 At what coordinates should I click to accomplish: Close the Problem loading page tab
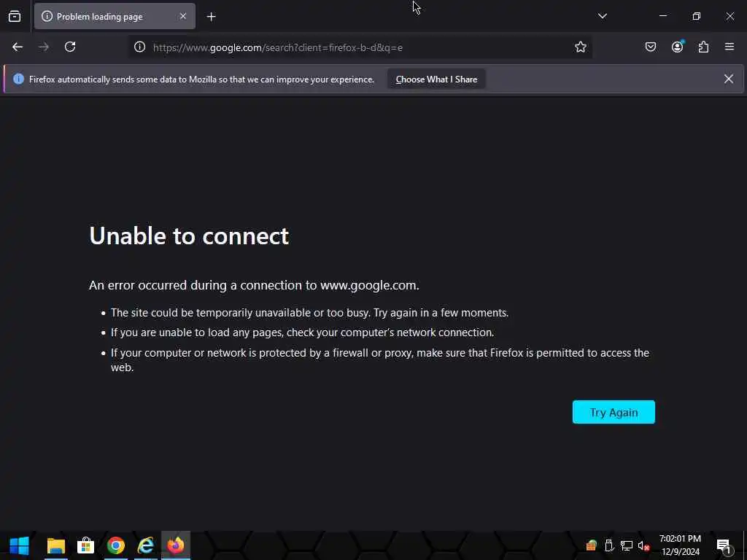(183, 16)
